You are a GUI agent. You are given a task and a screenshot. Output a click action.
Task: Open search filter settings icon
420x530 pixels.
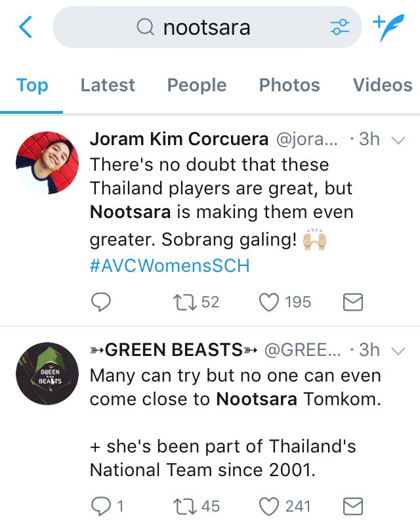pos(339,27)
